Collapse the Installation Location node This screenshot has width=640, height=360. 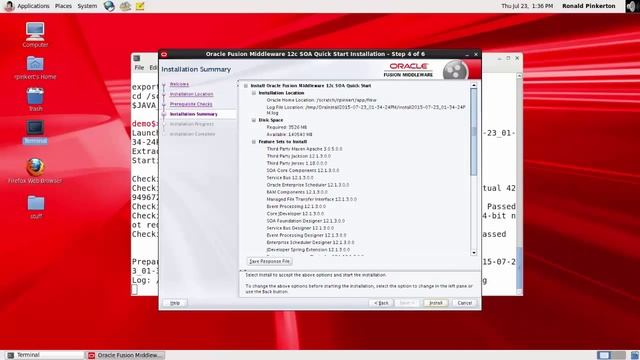coord(253,93)
